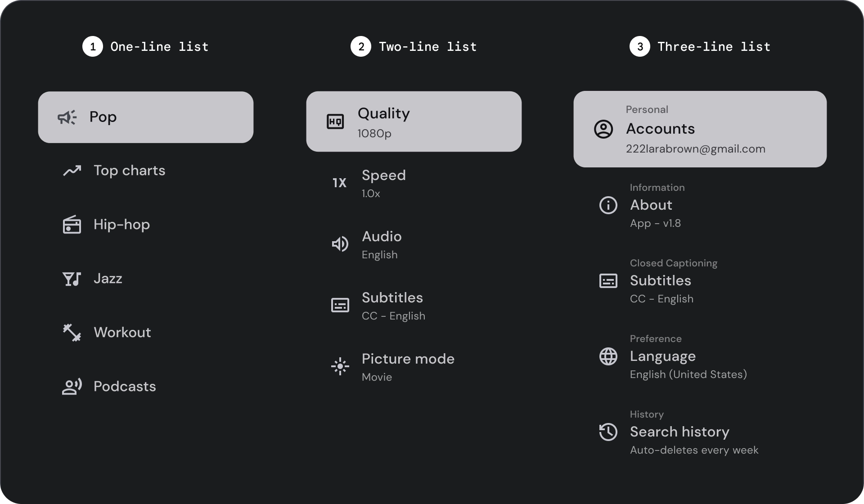Click the closed captioning subtitles icon

[x=608, y=280]
